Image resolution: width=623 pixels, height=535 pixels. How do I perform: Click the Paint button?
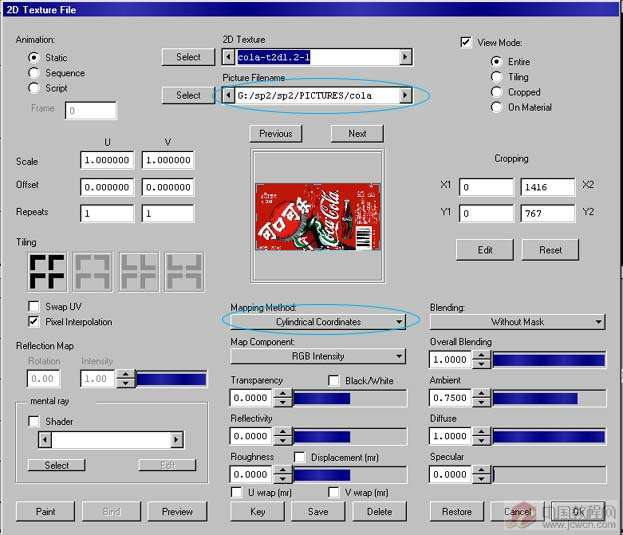[x=45, y=512]
